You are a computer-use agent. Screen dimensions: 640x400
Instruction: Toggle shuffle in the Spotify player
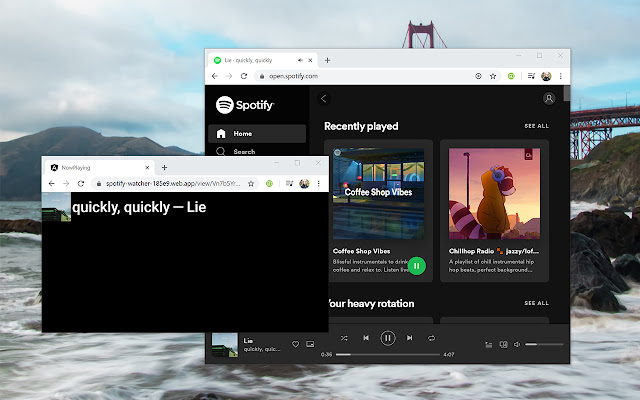(344, 338)
